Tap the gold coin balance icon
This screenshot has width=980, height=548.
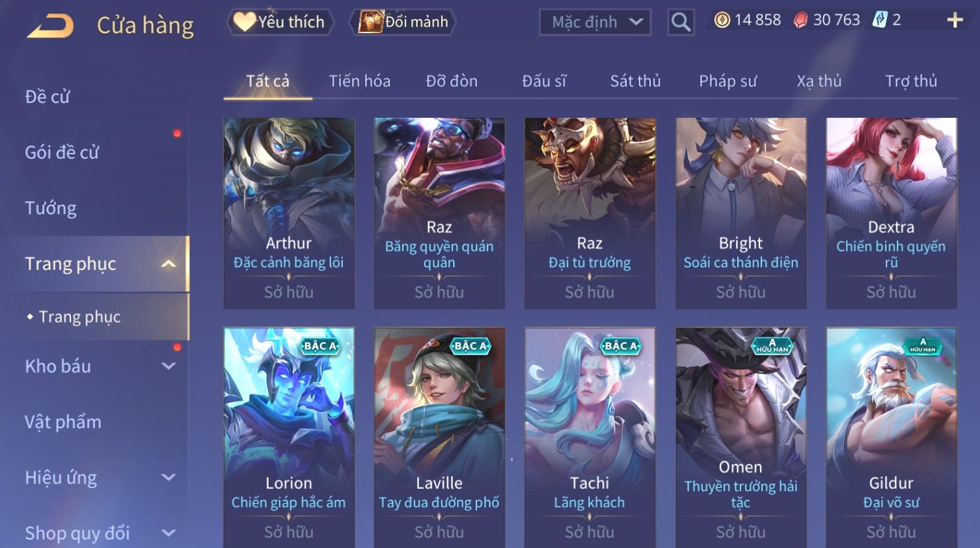[x=722, y=20]
